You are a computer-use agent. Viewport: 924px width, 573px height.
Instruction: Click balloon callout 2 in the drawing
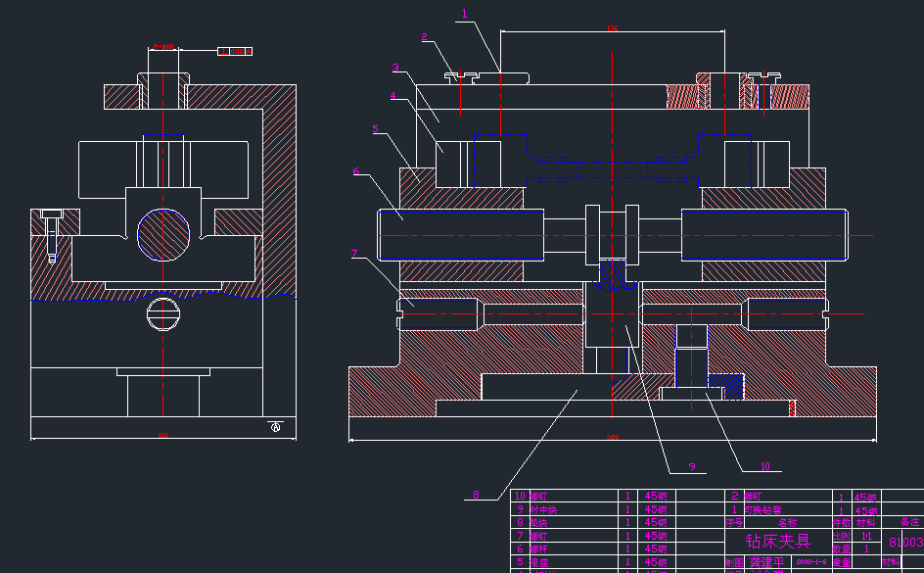424,37
